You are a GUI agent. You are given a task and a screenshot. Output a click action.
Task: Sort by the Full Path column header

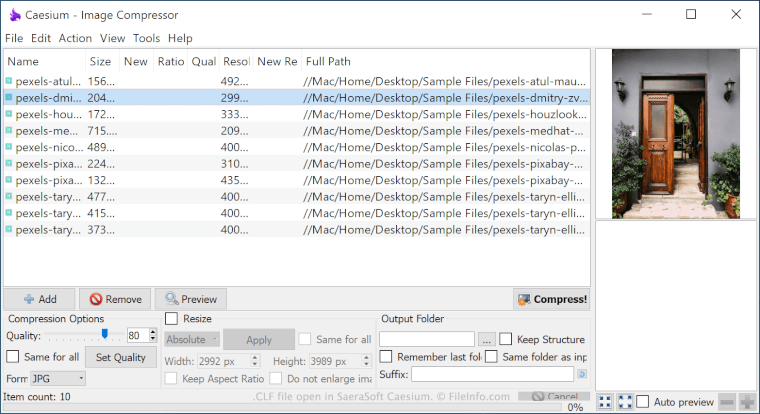pyautogui.click(x=445, y=61)
